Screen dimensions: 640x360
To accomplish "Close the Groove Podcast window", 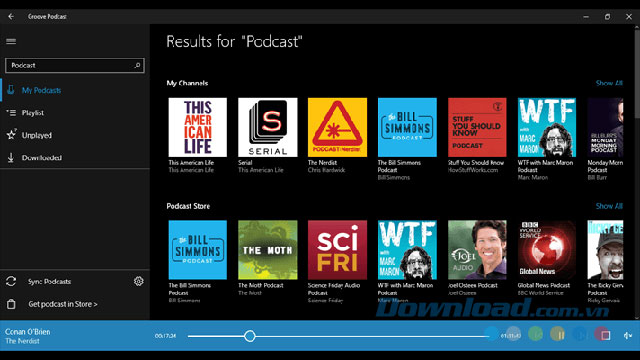I will pyautogui.click(x=629, y=17).
